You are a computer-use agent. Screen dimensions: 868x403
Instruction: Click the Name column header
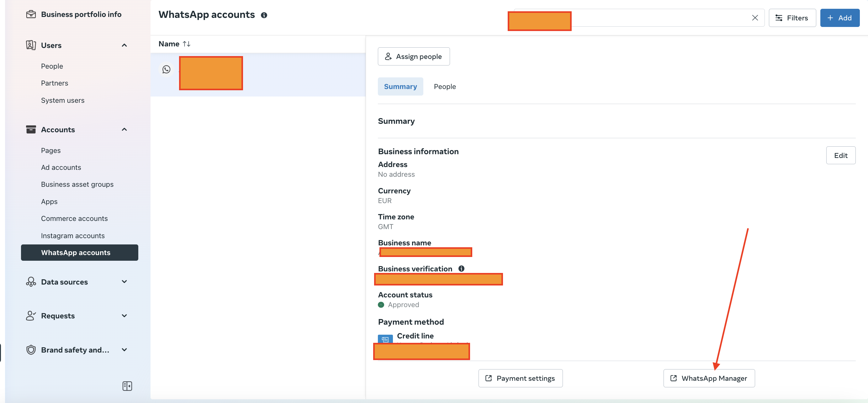pyautogui.click(x=169, y=44)
